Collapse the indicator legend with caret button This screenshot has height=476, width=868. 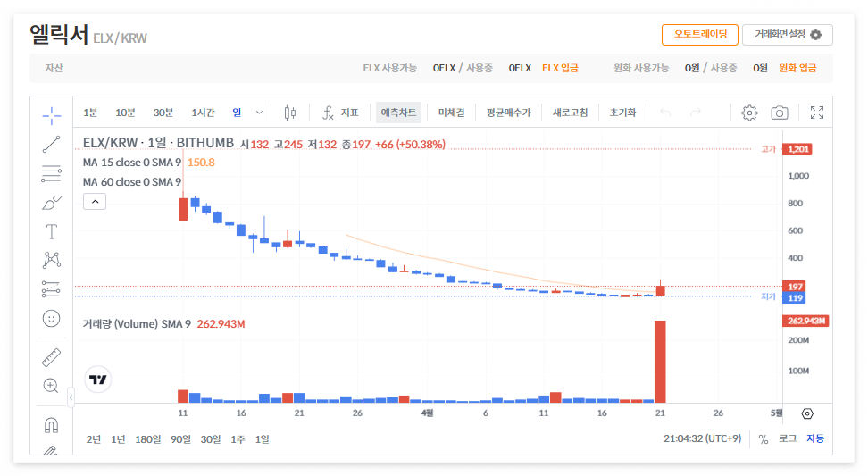95,202
